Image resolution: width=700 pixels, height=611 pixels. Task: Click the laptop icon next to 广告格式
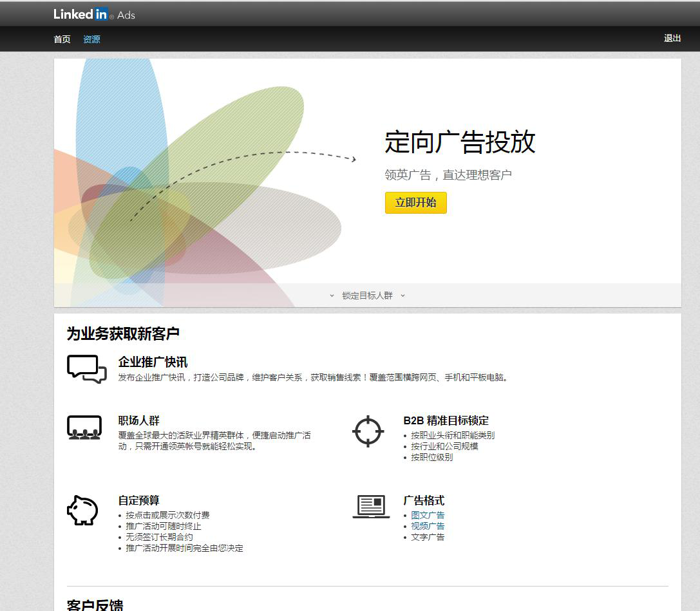click(x=372, y=507)
